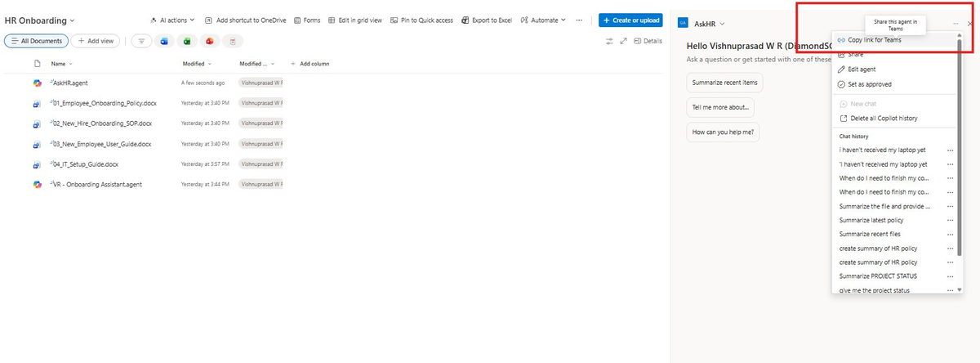The width and height of the screenshot is (980, 363).
Task: Click Tell me more about... suggestion
Action: pyautogui.click(x=721, y=107)
